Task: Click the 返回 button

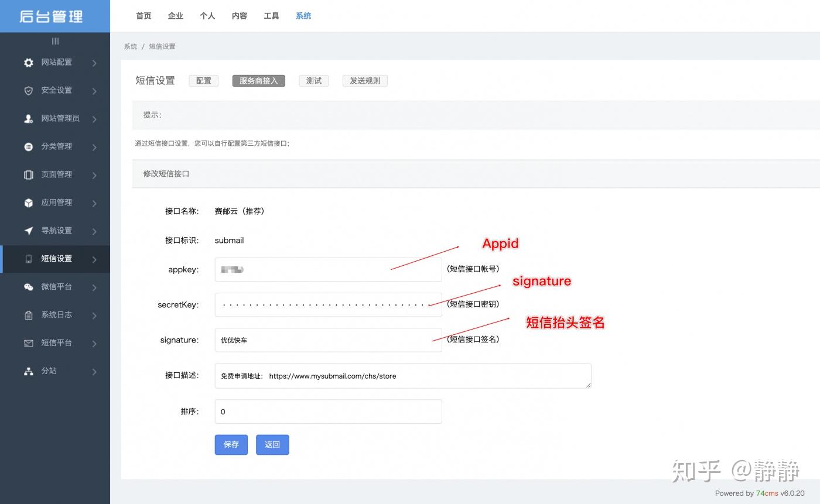Action: tap(272, 445)
